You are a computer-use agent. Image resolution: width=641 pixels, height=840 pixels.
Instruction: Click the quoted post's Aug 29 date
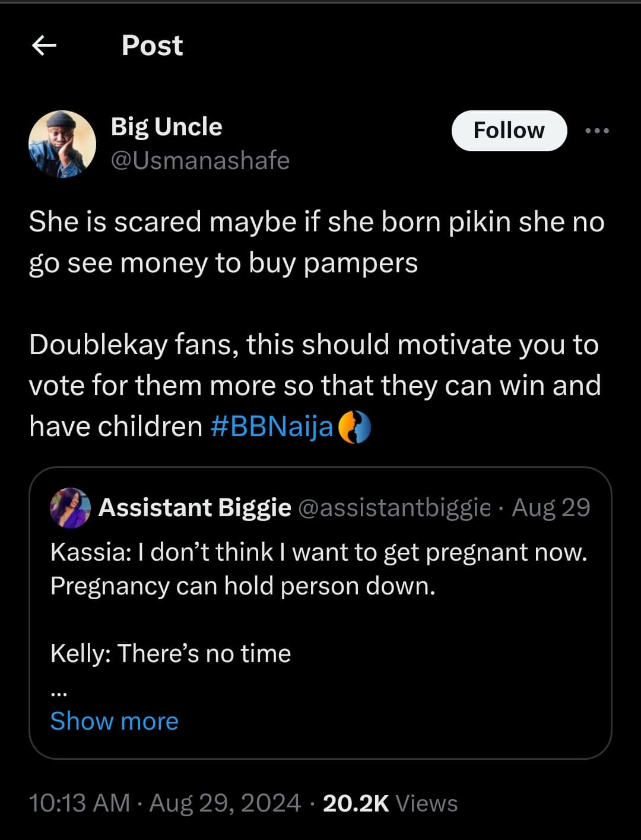[551, 508]
